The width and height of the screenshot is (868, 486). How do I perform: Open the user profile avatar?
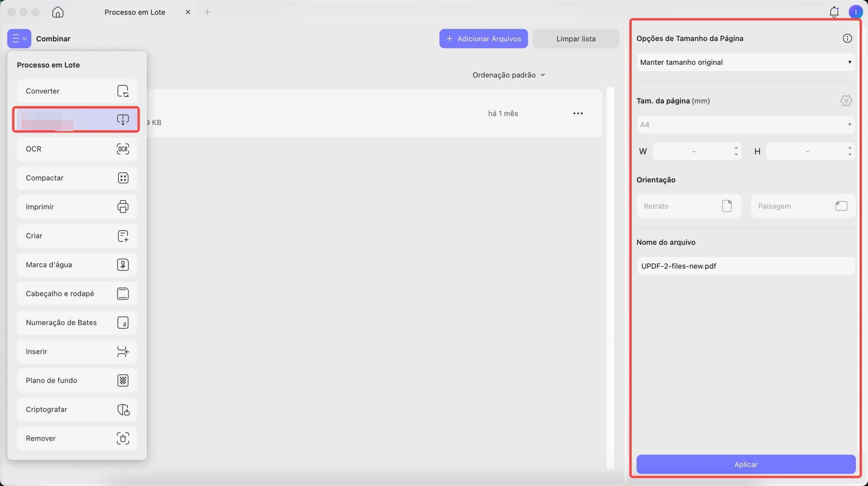(855, 12)
